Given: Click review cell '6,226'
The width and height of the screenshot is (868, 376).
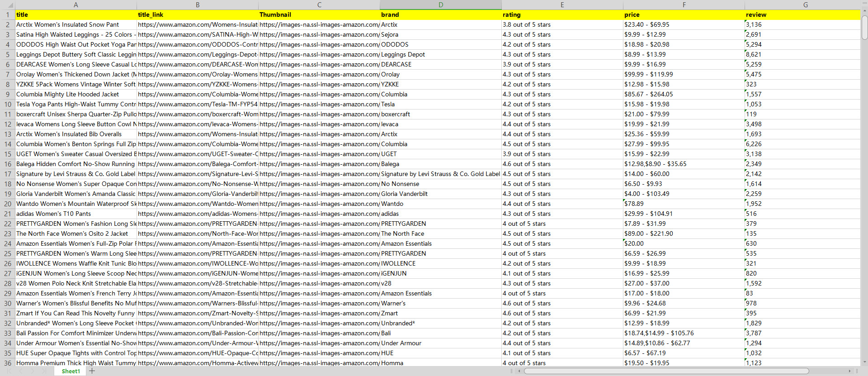Looking at the screenshot, I should [x=803, y=144].
